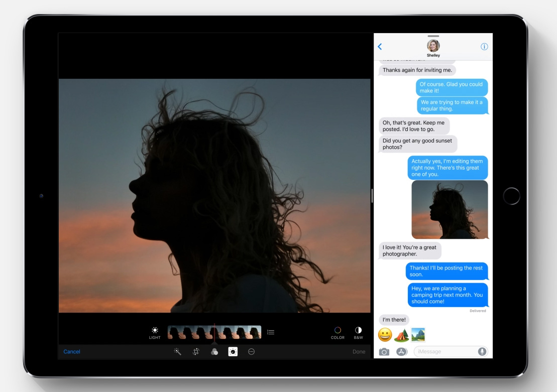
Task: Click the light adjustment filmstrip slider
Action: tap(214, 332)
